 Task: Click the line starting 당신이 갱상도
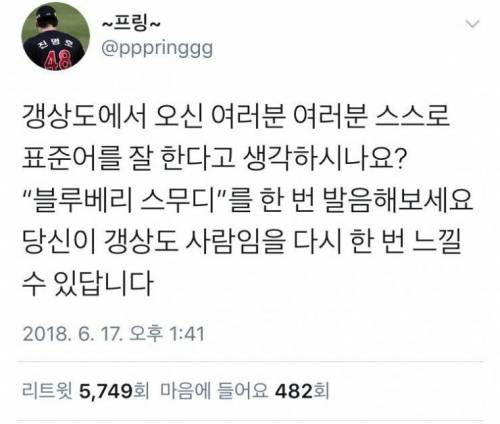[242, 242]
